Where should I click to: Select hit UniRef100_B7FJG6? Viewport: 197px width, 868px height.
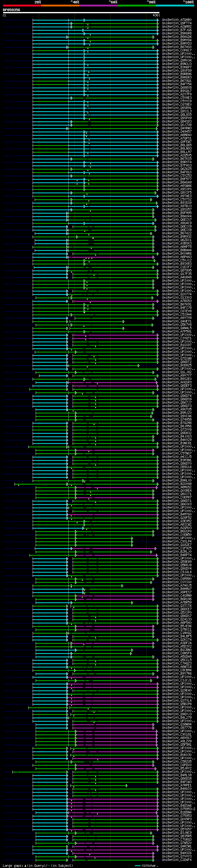point(176,30)
